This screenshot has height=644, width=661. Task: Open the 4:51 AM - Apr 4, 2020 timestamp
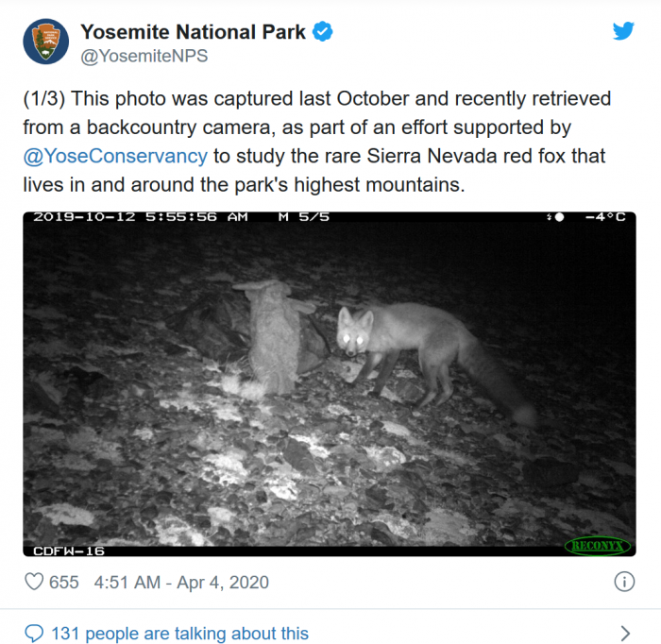pyautogui.click(x=181, y=582)
